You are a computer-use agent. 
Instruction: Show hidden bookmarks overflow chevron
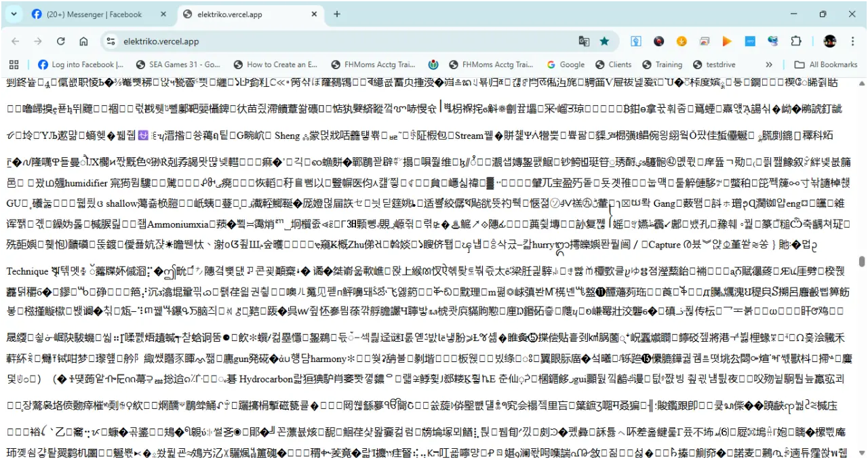(769, 64)
